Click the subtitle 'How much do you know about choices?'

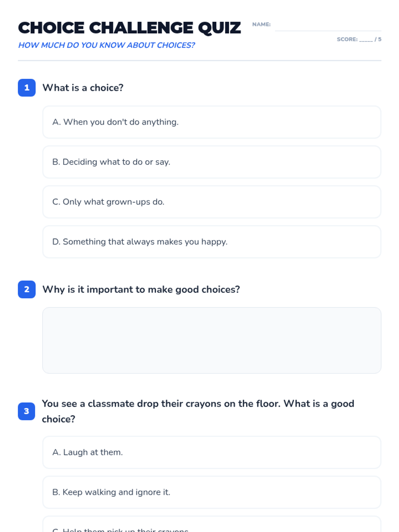click(106, 45)
